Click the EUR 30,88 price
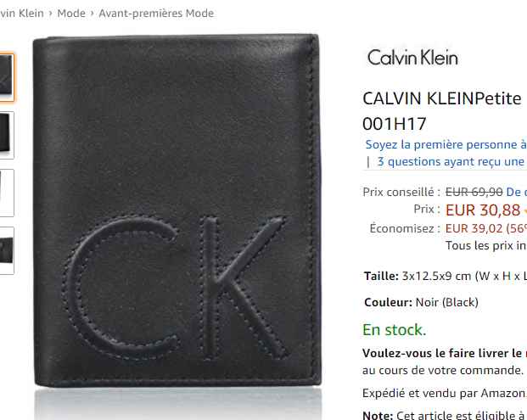 click(483, 210)
